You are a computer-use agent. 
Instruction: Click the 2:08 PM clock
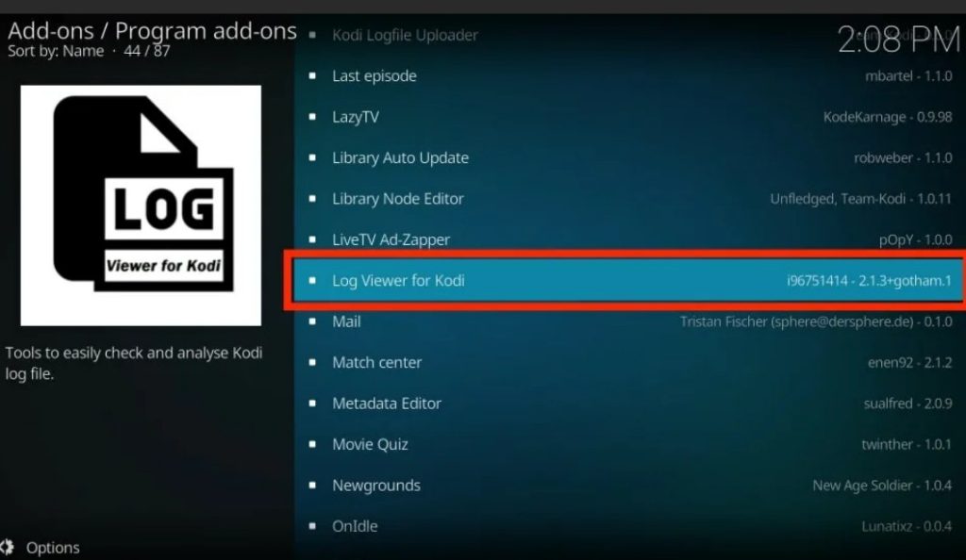tap(899, 40)
